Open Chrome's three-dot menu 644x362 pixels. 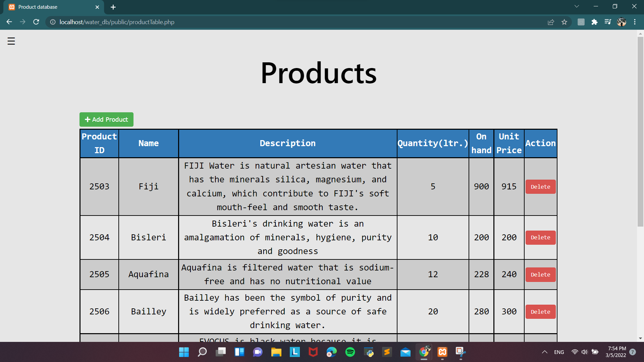pyautogui.click(x=635, y=22)
